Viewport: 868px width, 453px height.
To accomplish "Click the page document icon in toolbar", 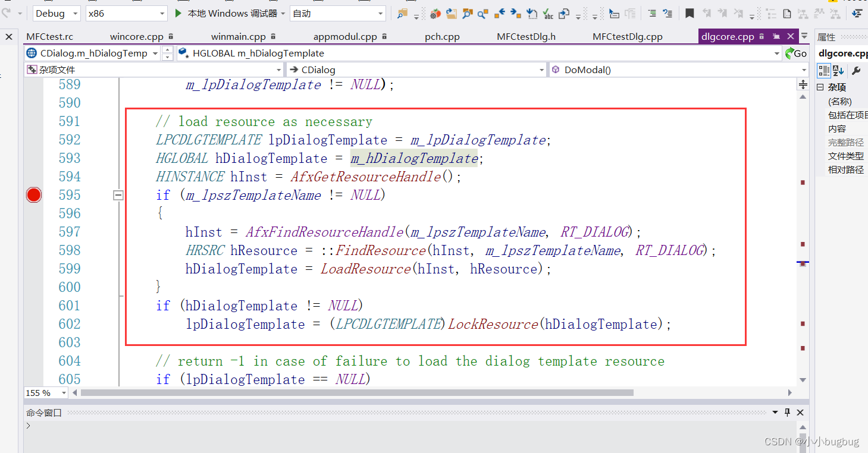I will (787, 13).
